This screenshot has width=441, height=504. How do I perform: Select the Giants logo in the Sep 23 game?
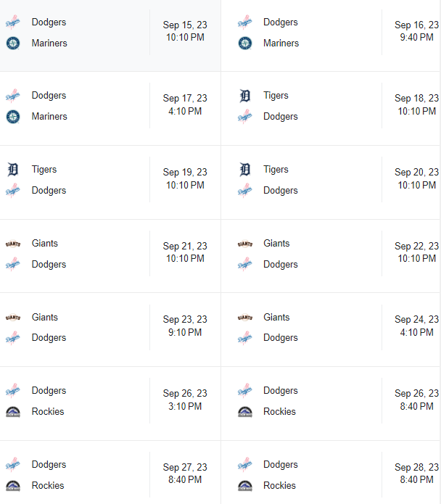coord(13,318)
